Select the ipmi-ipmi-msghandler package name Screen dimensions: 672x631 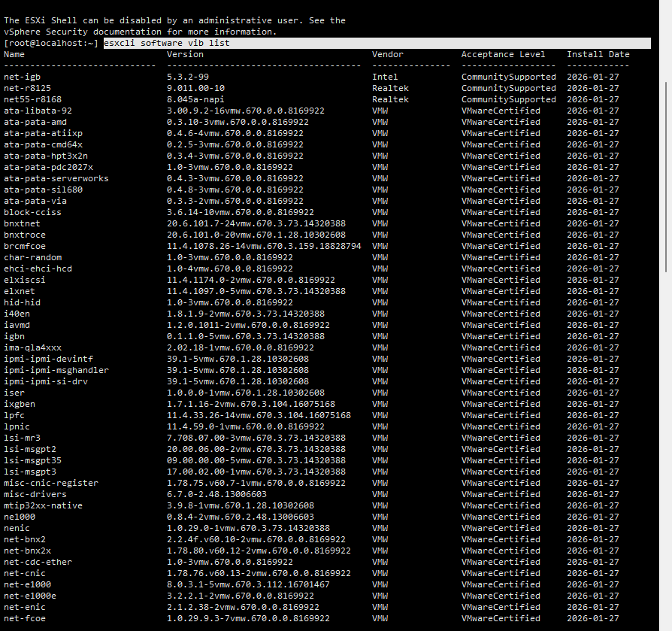pyautogui.click(x=56, y=370)
